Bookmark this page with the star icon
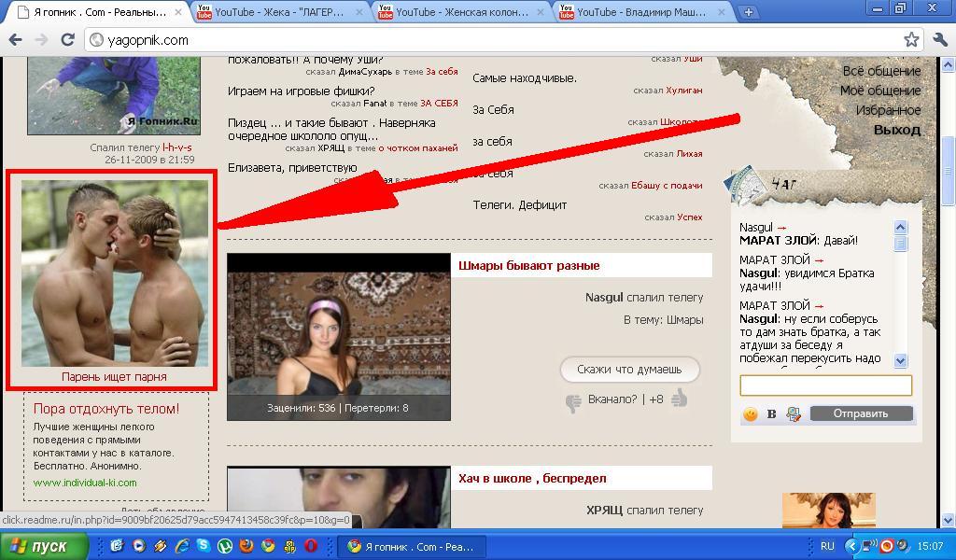Image resolution: width=956 pixels, height=560 pixels. coord(911,39)
